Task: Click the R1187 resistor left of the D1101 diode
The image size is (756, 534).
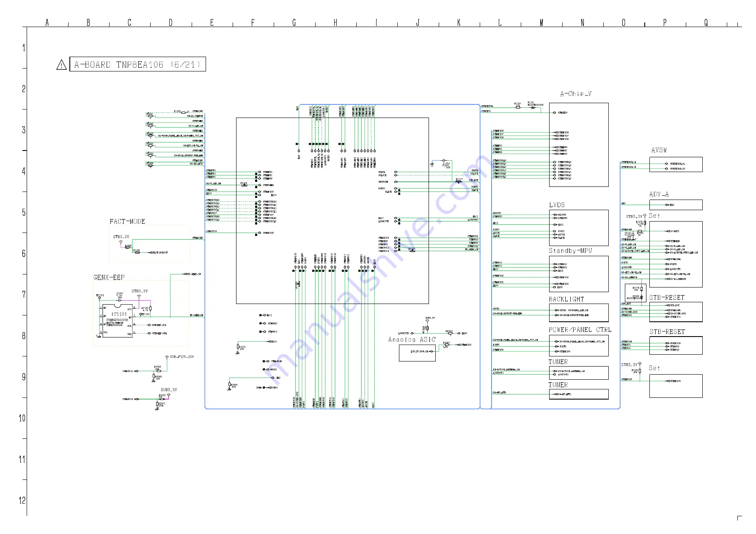Action: pos(518,107)
